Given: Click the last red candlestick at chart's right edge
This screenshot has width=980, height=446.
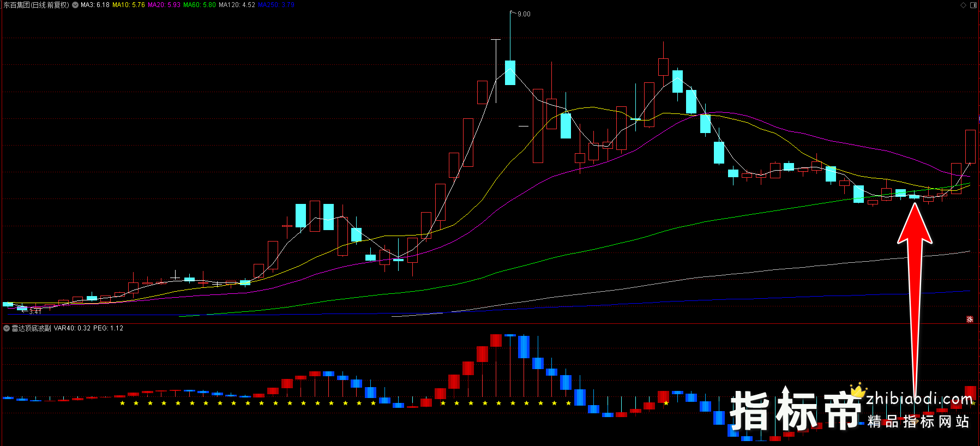Looking at the screenshot, I should 970,146.
